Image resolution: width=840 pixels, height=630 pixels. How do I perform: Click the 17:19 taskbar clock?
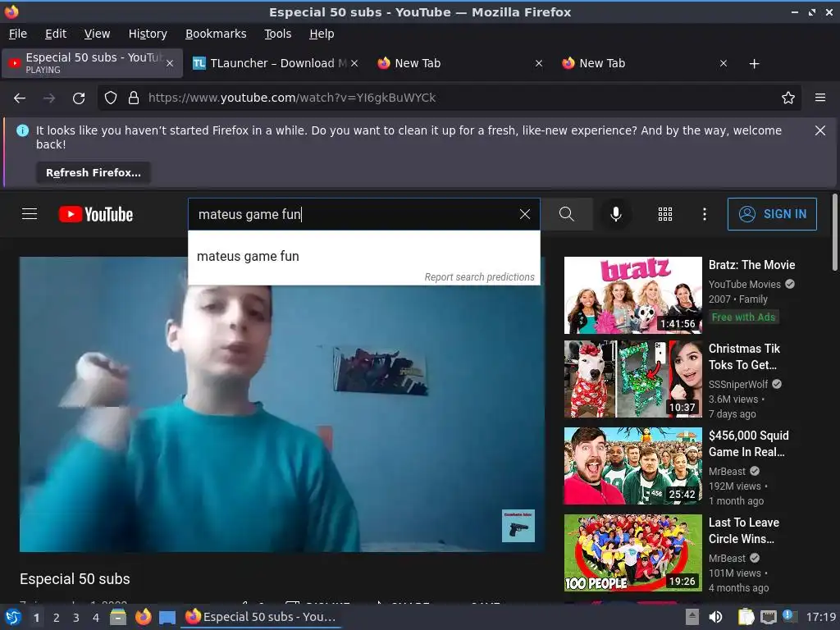pyautogui.click(x=820, y=617)
